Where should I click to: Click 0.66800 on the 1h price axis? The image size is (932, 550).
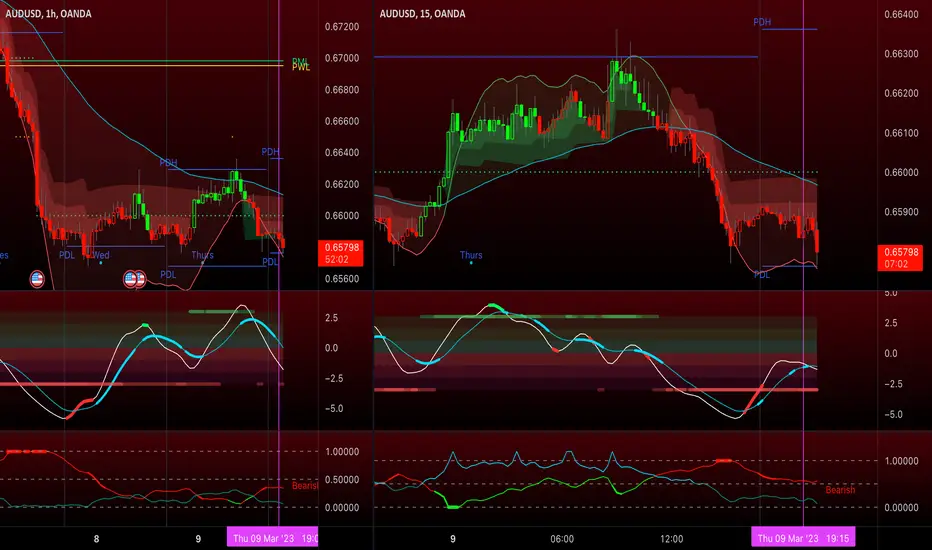click(x=342, y=90)
